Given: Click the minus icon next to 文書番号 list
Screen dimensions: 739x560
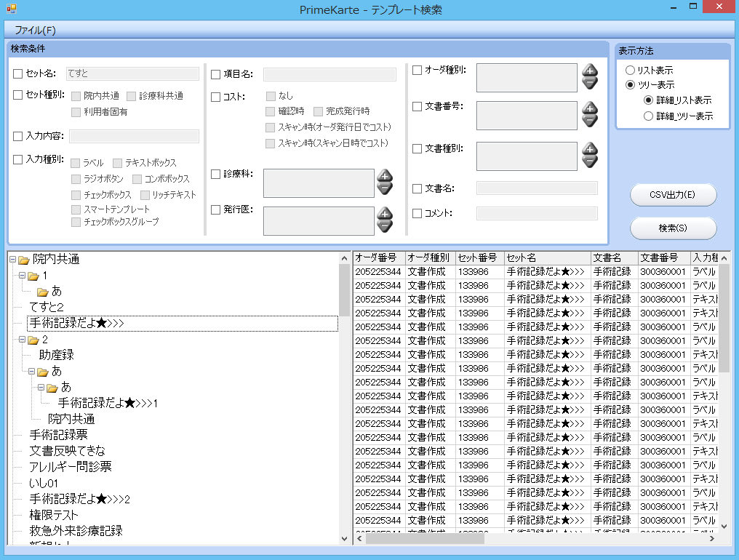Looking at the screenshot, I should (590, 121).
